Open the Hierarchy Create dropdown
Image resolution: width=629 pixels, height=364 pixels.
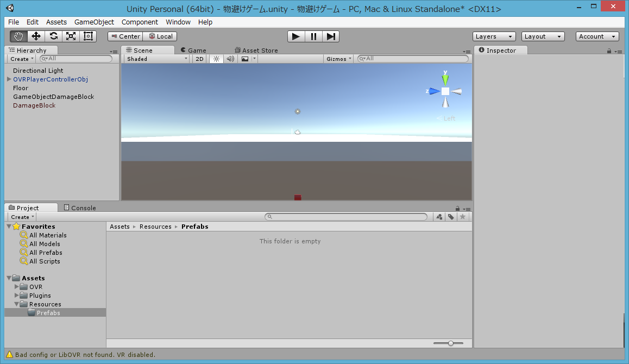click(x=22, y=59)
